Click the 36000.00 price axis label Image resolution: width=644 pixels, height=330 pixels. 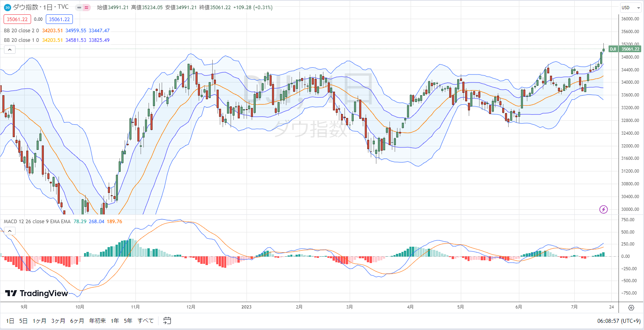(x=630, y=19)
